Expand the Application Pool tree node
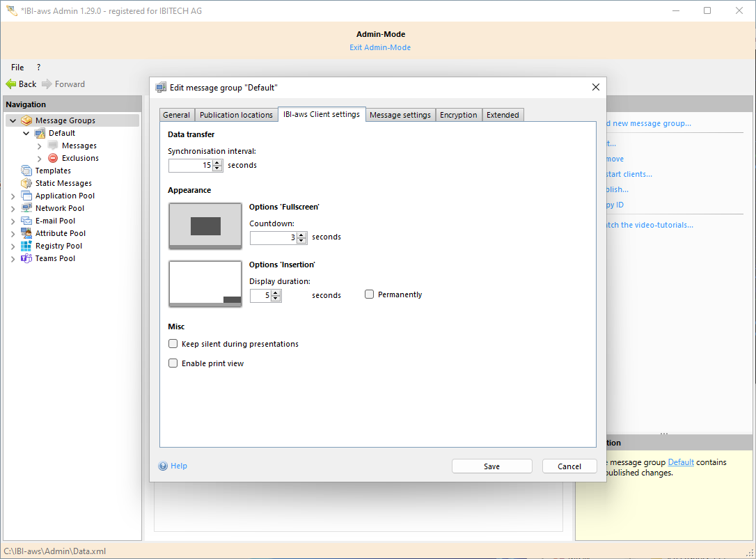 click(13, 196)
